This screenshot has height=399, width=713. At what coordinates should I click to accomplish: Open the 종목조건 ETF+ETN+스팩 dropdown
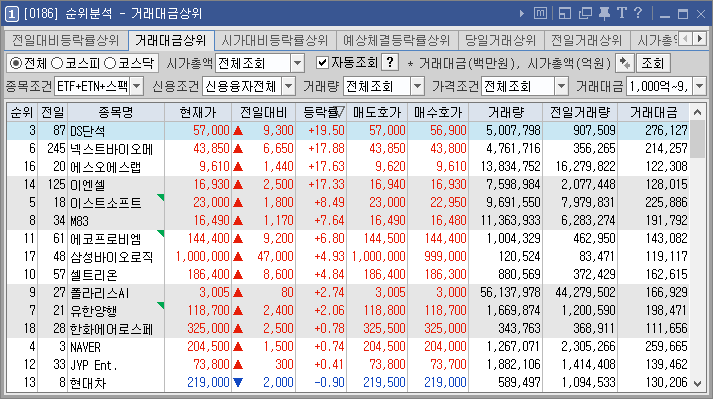137,86
